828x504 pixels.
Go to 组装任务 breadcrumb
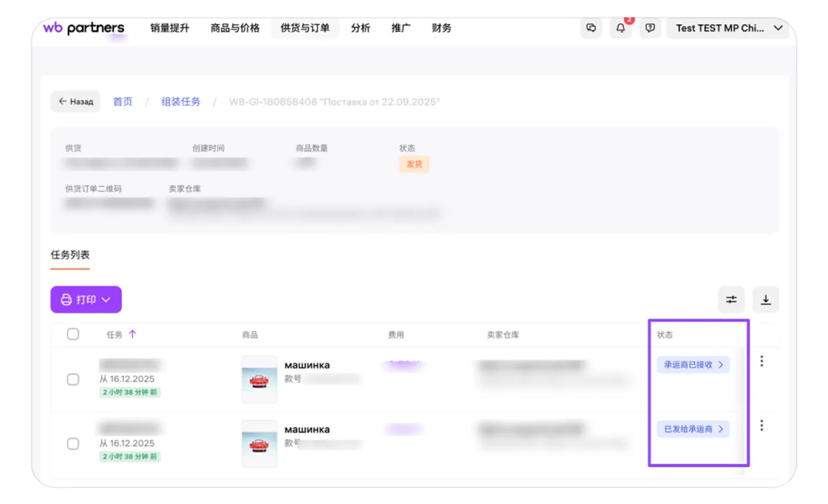point(181,102)
